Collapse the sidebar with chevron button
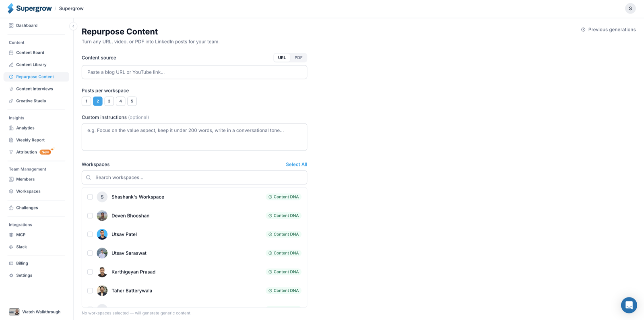 coord(73,26)
